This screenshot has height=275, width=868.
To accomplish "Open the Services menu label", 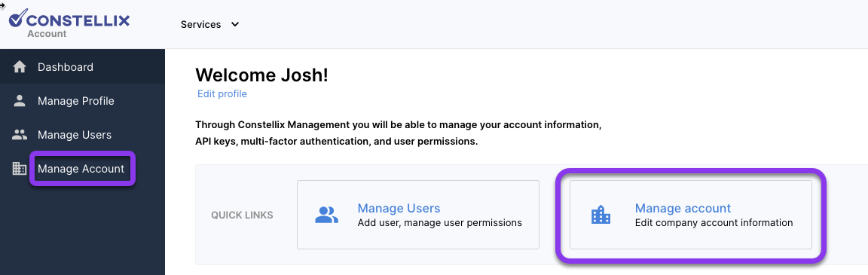I will (x=200, y=24).
